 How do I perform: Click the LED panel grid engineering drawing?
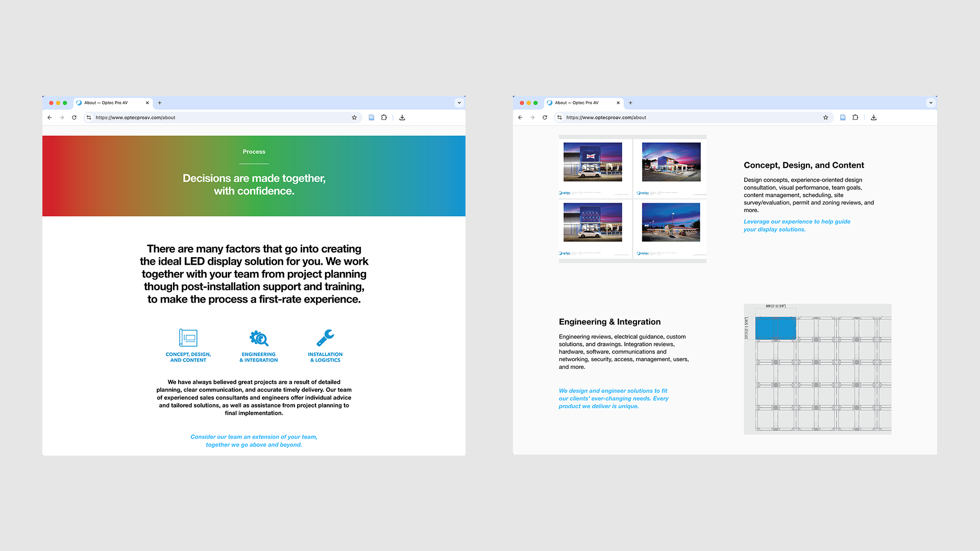pos(818,369)
